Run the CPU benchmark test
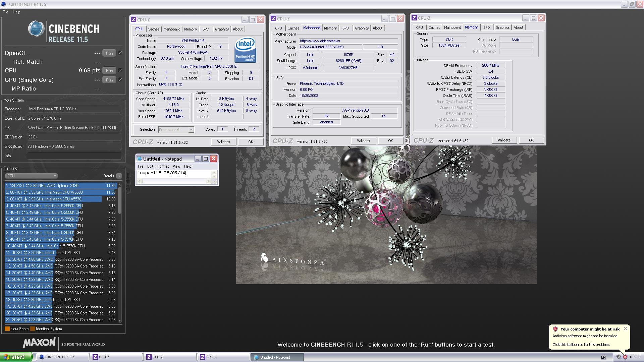The height and width of the screenshot is (362, 644). (109, 70)
